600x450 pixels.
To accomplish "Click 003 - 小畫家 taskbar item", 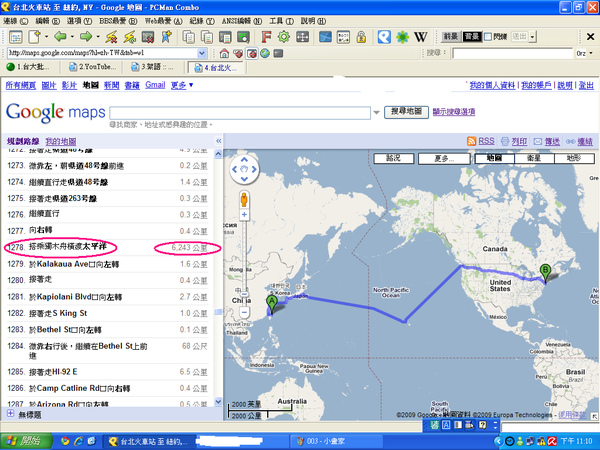I will (336, 441).
